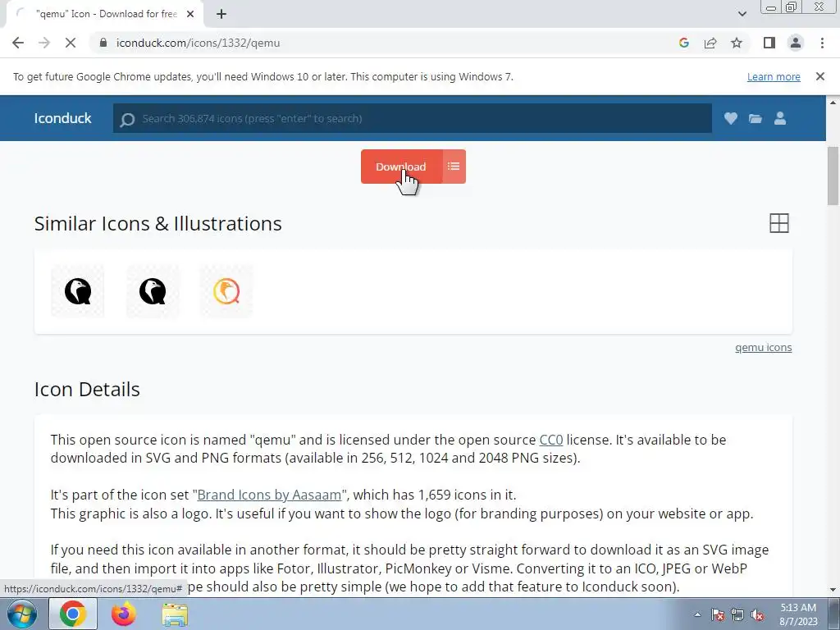
Task: Click the icon search field
Action: pos(413,118)
